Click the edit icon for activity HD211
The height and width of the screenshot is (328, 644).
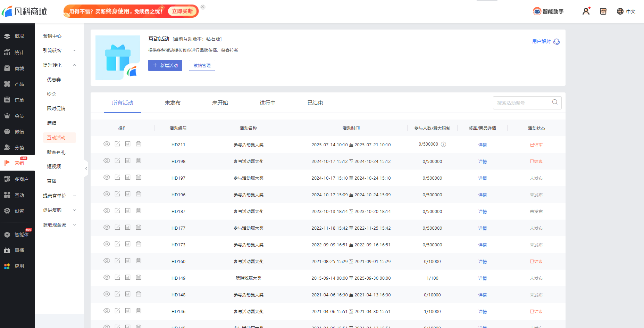coord(117,144)
